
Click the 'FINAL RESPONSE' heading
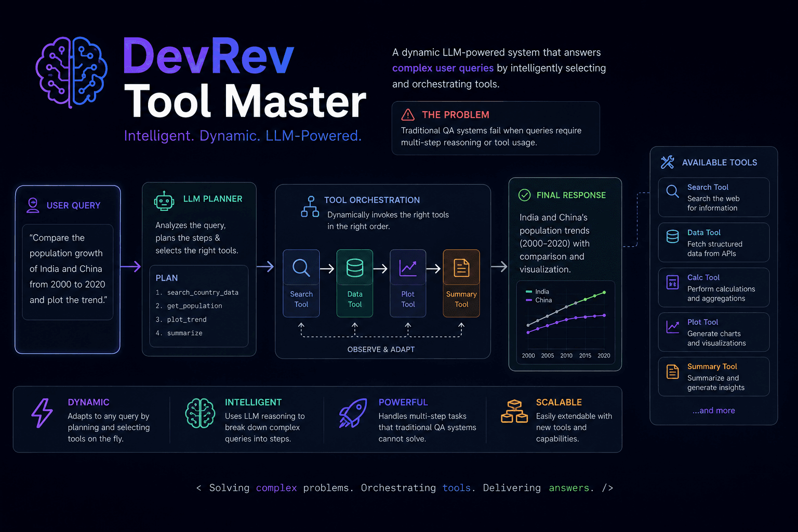(571, 195)
